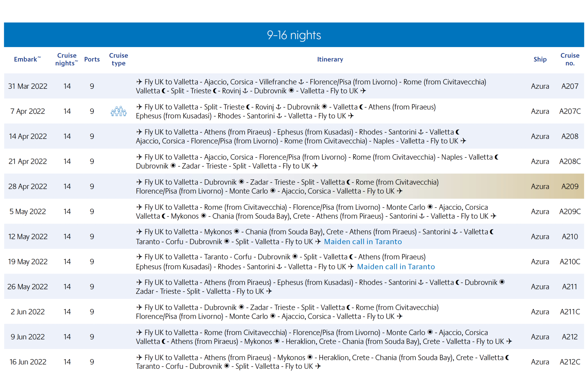Click the plane icon ending the A212 itinerary

click(x=509, y=341)
